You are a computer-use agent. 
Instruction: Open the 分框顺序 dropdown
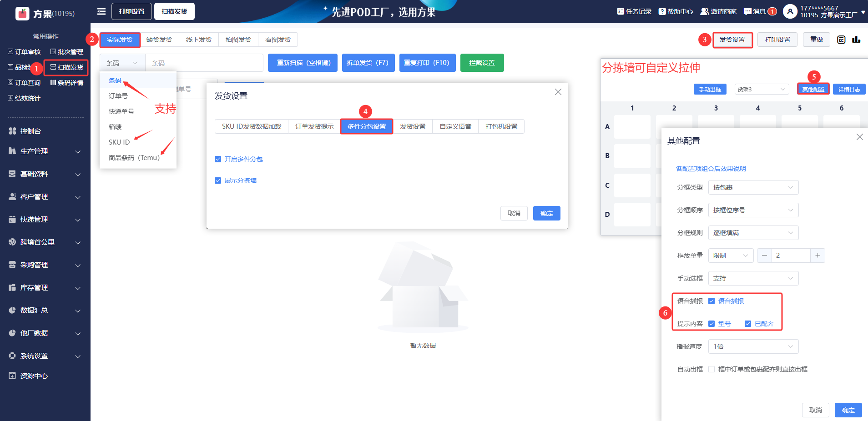(753, 210)
